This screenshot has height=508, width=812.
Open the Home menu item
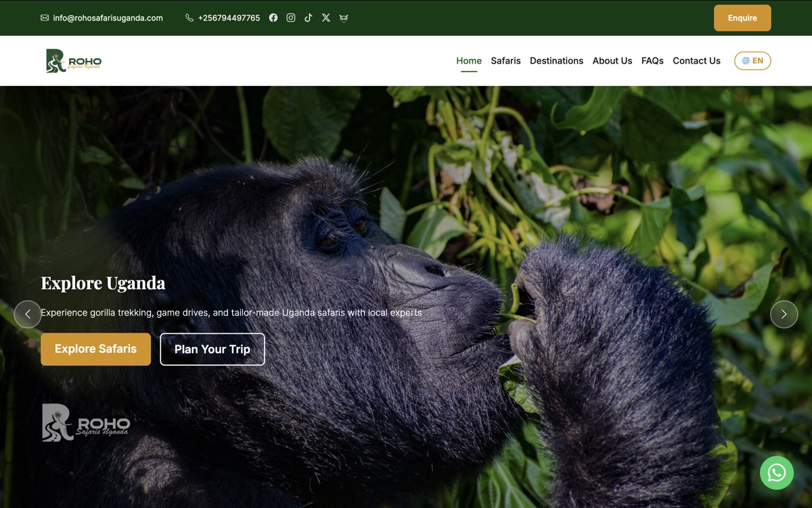(x=469, y=60)
